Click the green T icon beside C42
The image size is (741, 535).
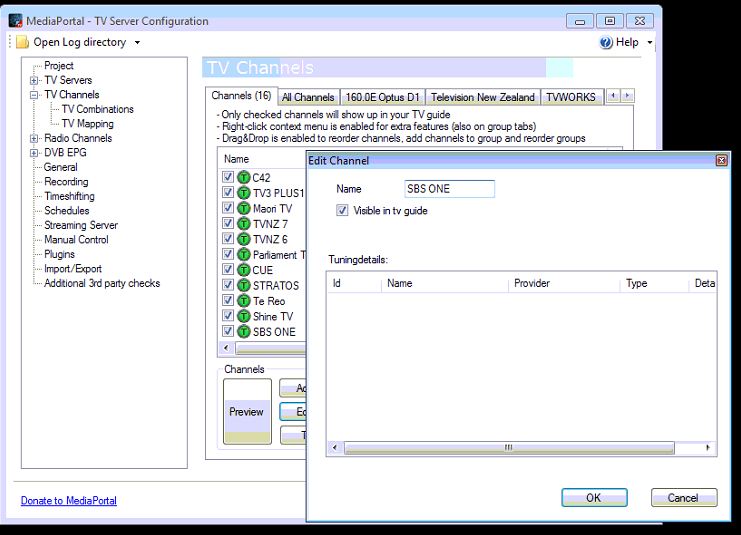243,178
